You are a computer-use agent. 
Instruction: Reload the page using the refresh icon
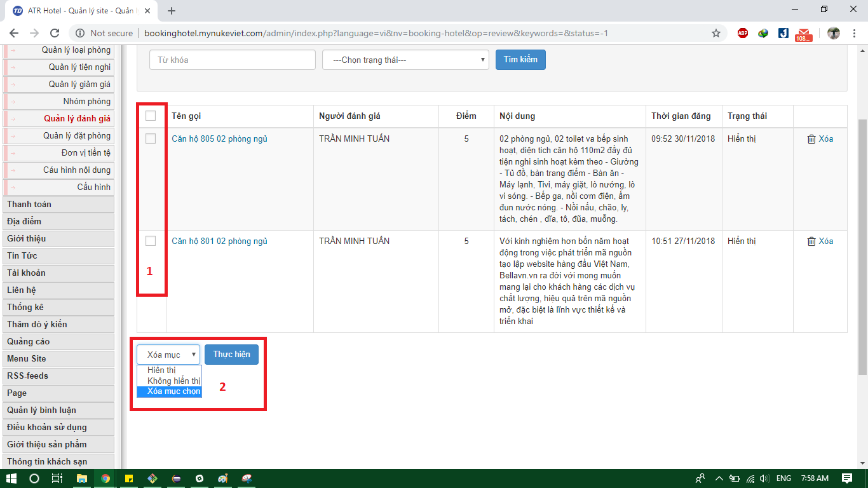point(55,33)
